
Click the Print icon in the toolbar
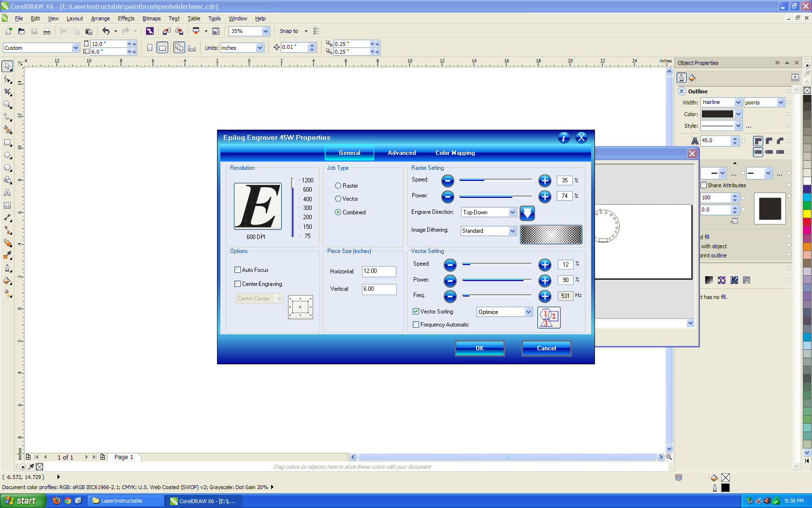coord(47,31)
